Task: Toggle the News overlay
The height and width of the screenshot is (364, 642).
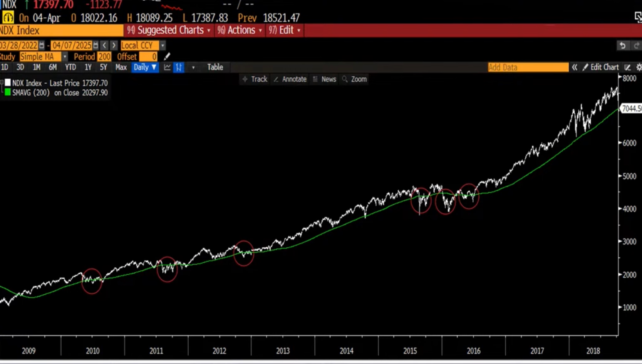Action: pyautogui.click(x=325, y=79)
